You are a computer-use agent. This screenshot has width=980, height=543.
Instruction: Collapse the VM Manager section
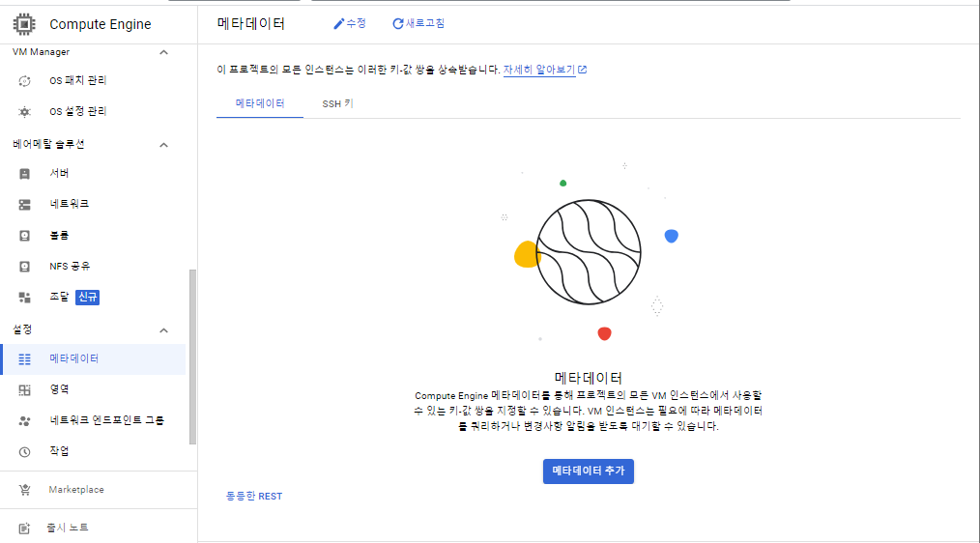[x=163, y=52]
